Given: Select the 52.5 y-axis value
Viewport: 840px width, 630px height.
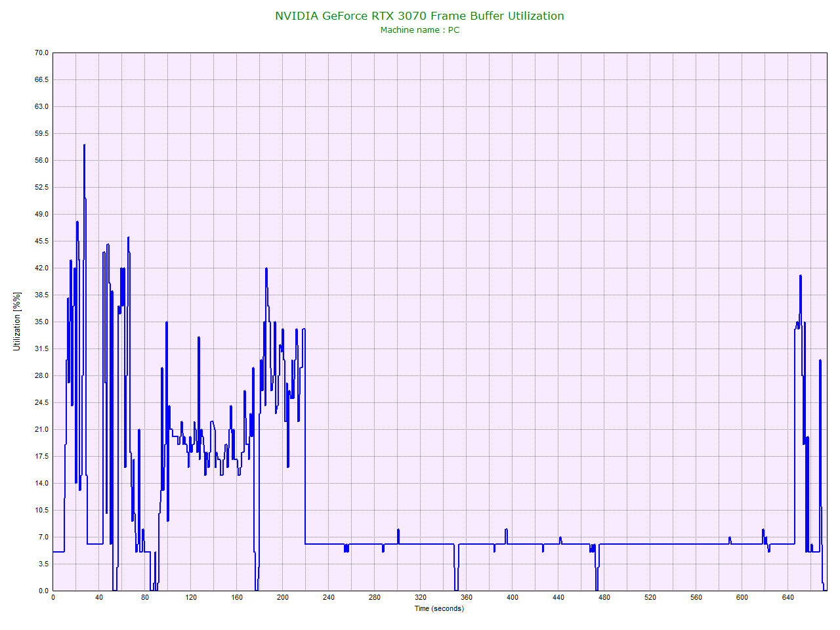Looking at the screenshot, I should [x=41, y=187].
